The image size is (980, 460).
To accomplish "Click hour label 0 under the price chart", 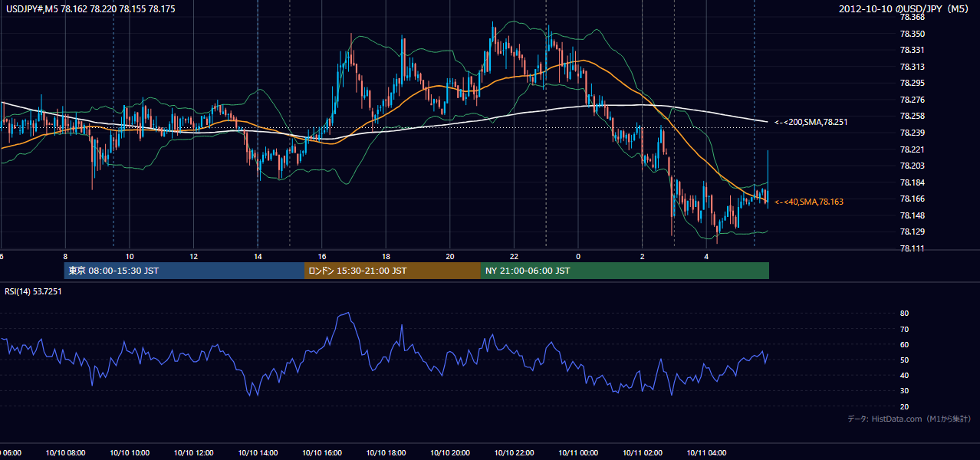I will 578,256.
